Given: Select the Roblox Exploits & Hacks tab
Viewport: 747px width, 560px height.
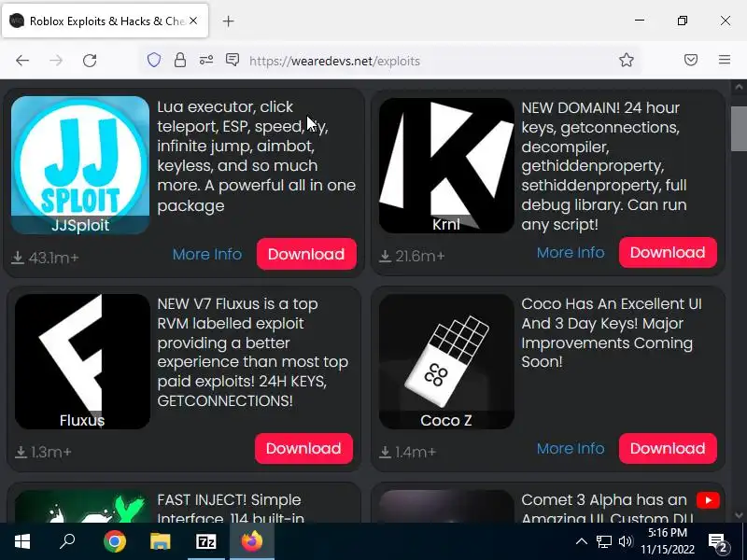Looking at the screenshot, I should click(x=105, y=21).
